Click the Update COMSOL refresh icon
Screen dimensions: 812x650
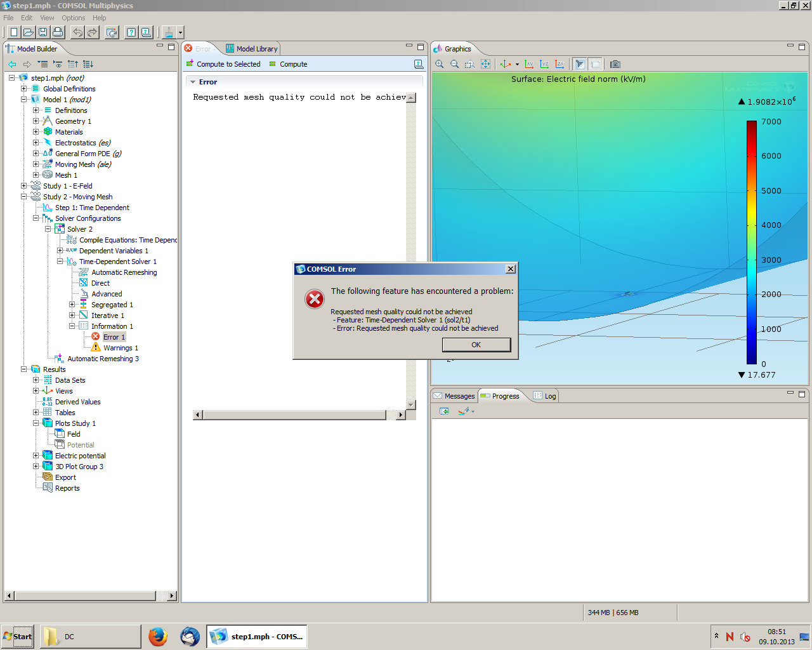(112, 32)
